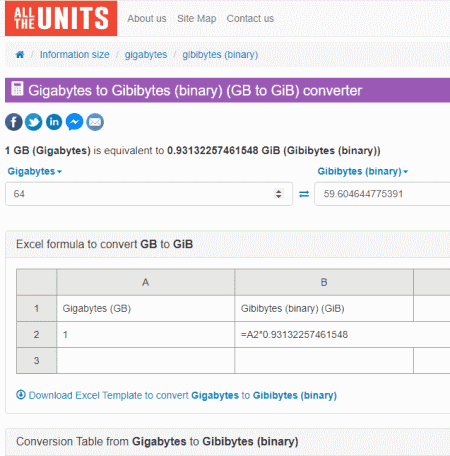Select column A header in Excel table

[146, 282]
